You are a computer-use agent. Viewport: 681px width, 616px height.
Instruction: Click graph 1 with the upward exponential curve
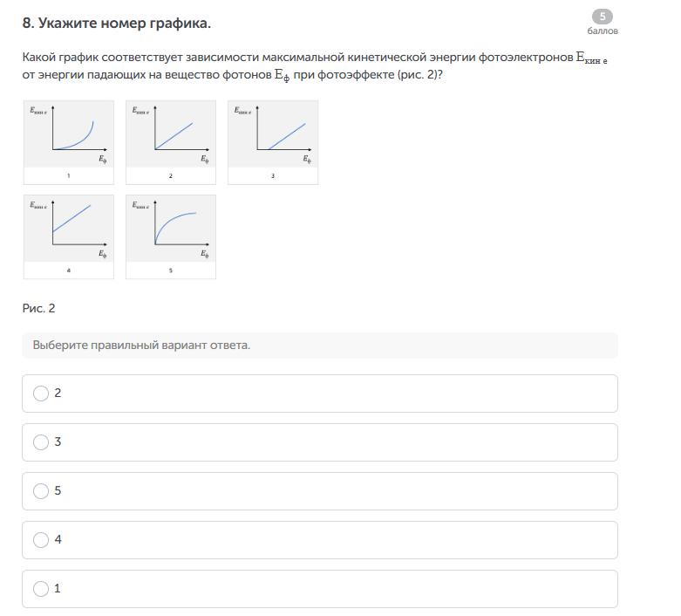point(69,133)
